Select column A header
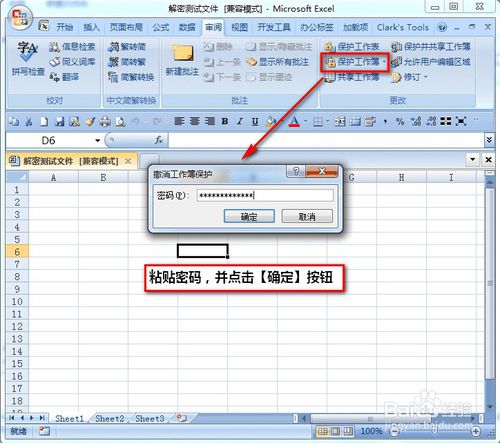 click(53, 178)
